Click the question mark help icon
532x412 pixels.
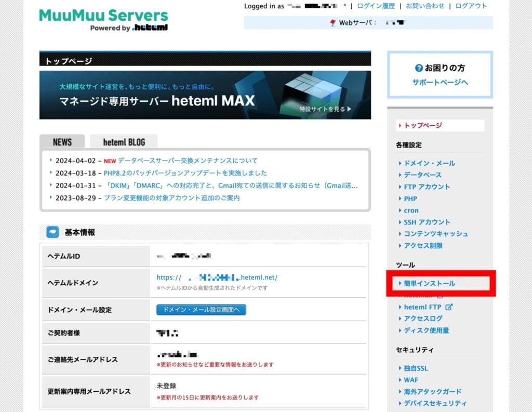[419, 68]
